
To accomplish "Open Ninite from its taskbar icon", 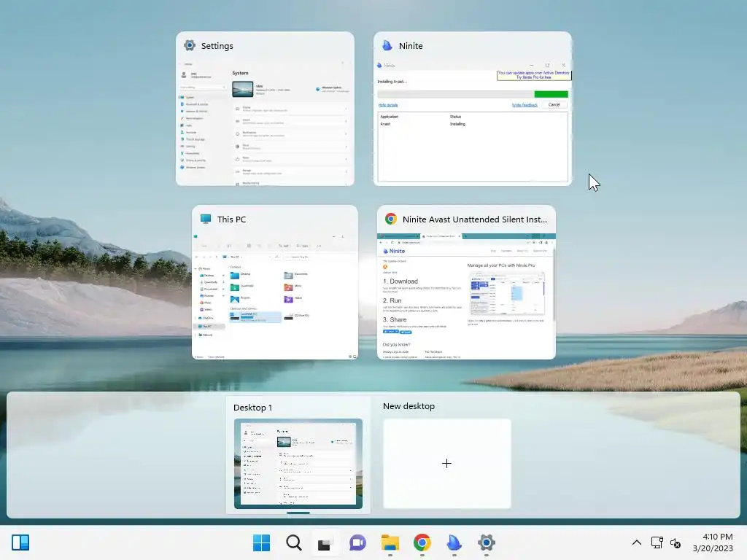I will point(454,542).
